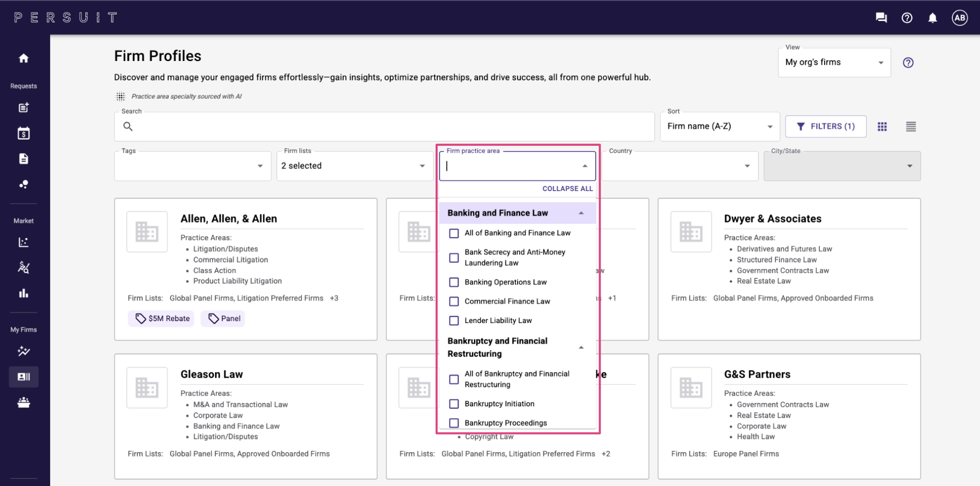Open G&S Partners firm profile
The width and height of the screenshot is (980, 486).
(757, 375)
